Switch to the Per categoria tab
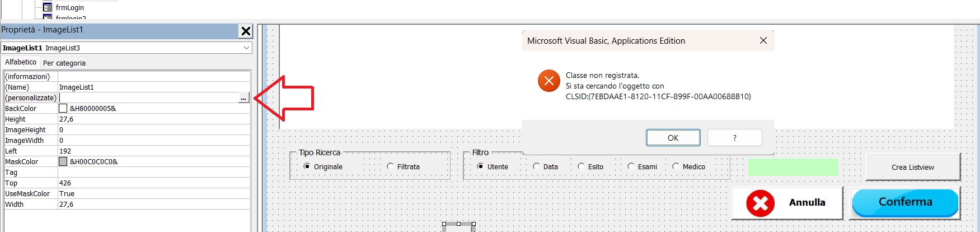 click(64, 63)
